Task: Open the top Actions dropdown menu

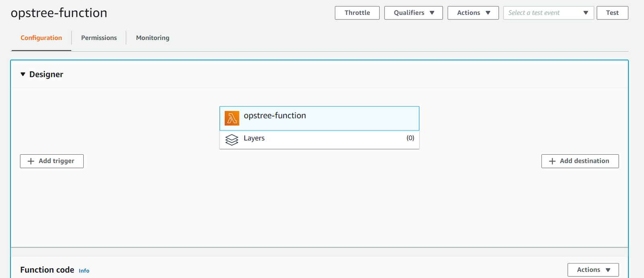Action: (x=473, y=13)
